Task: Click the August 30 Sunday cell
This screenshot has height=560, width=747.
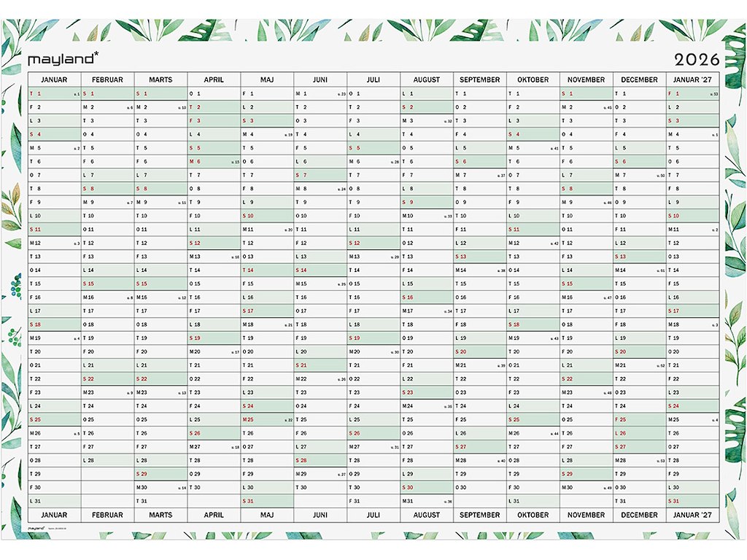Action: 427,487
